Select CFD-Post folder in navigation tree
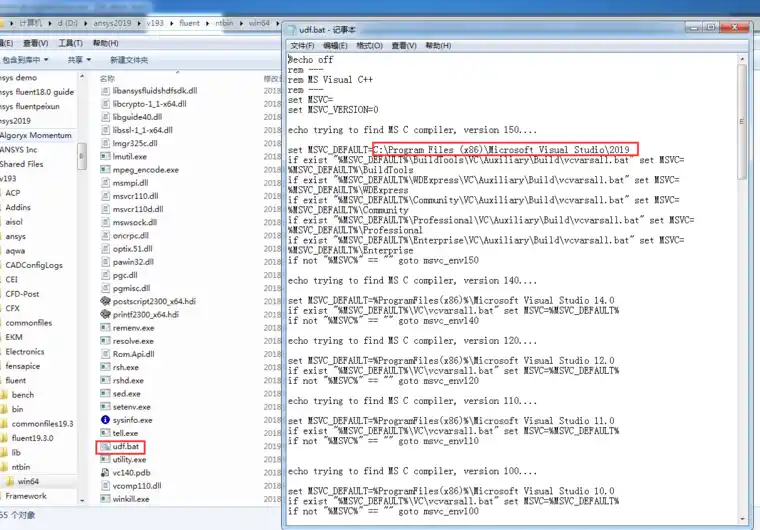The height and width of the screenshot is (530, 760). 22,294
